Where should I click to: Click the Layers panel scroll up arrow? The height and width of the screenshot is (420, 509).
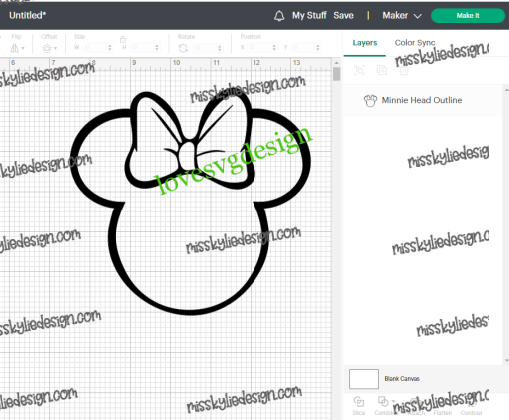pos(506,90)
